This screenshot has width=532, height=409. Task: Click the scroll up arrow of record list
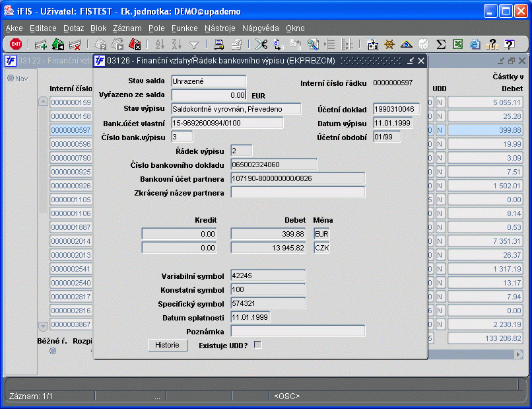pos(43,101)
